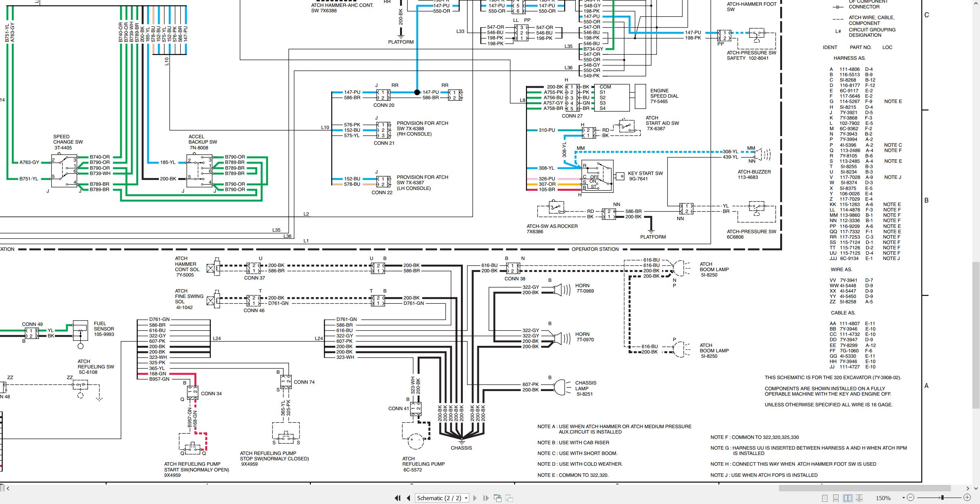Click the horizontal scrollbar thumb

[865, 488]
